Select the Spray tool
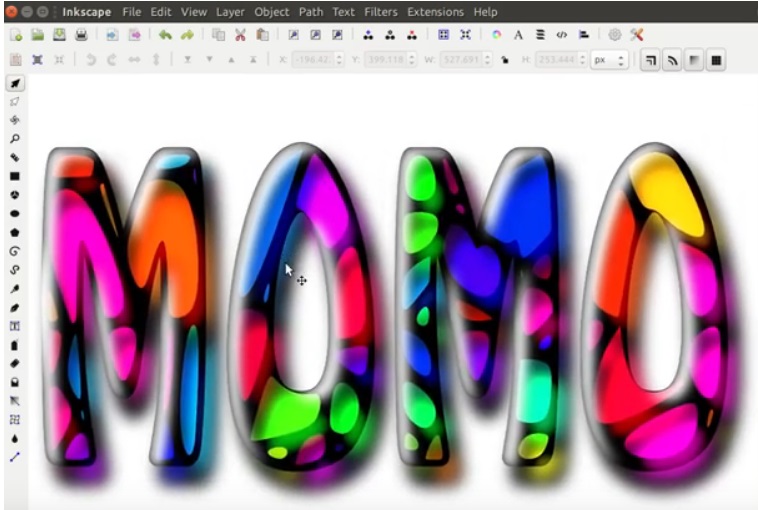The width and height of the screenshot is (758, 510). click(15, 345)
